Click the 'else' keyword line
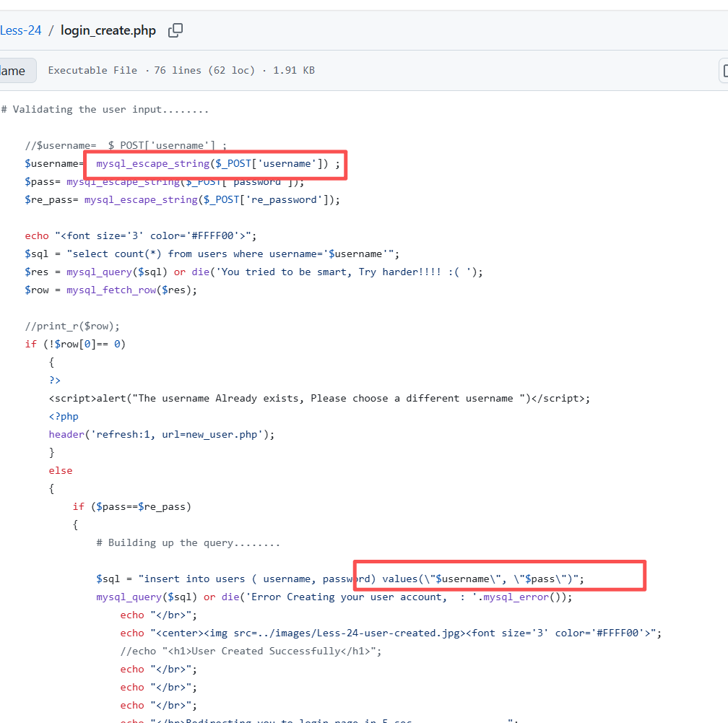This screenshot has width=728, height=723. pos(61,471)
